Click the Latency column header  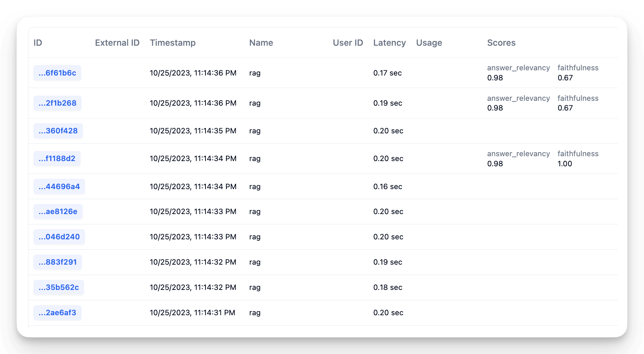tap(389, 43)
